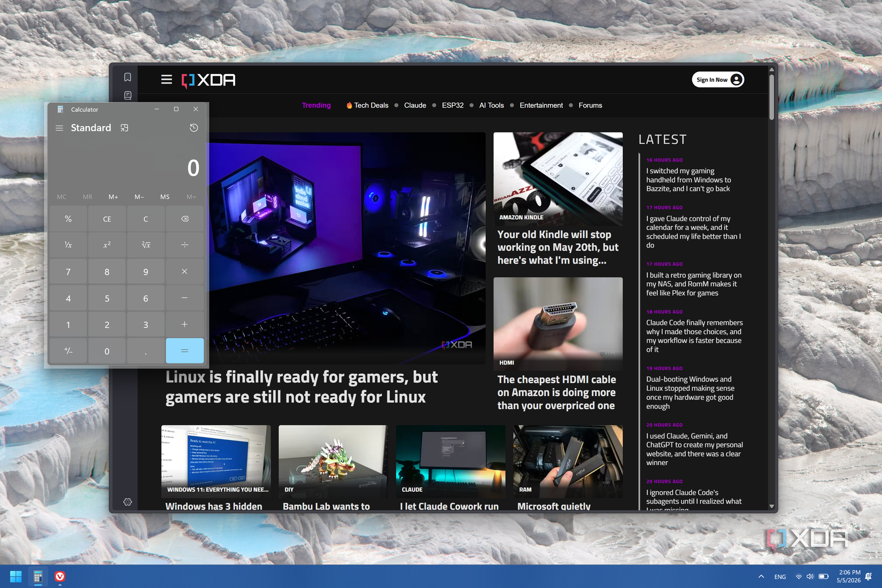This screenshot has width=882, height=588.
Task: Click the equals key in Calculator
Action: click(184, 351)
